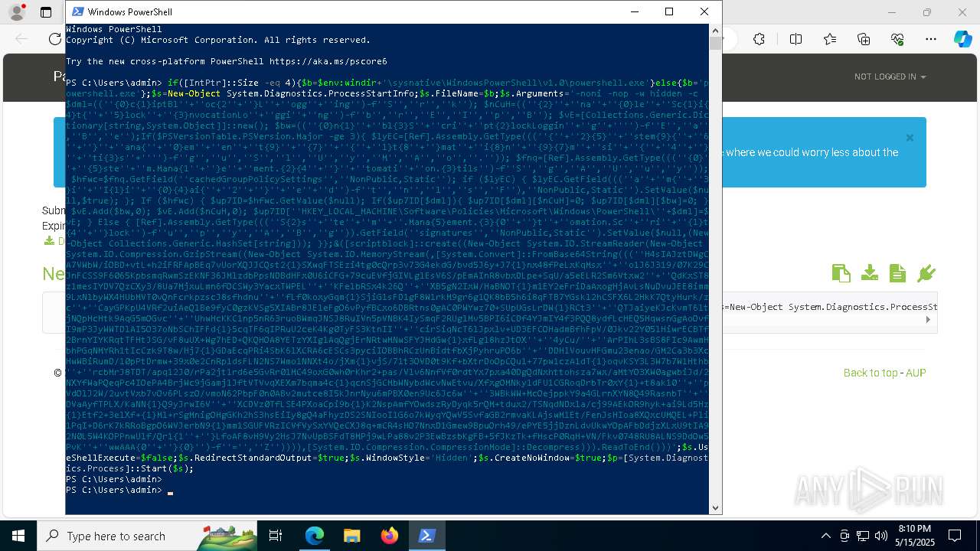Minimize the Windows PowerShell window
The image size is (980, 551).
634,11
